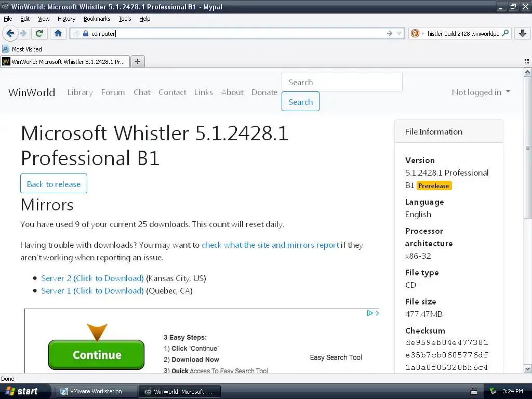
Task: Open the Forum link
Action: click(113, 92)
